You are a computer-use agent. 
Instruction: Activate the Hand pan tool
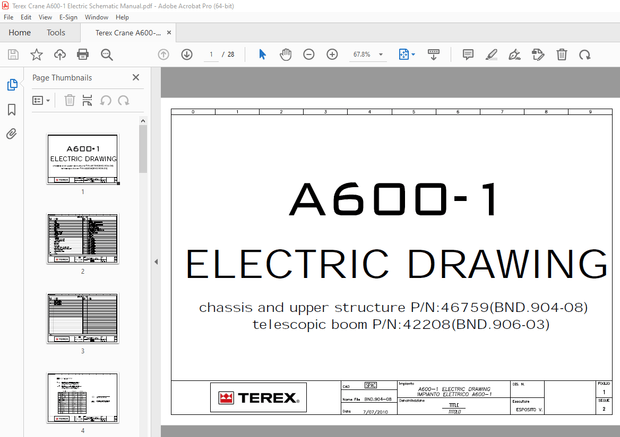click(285, 55)
